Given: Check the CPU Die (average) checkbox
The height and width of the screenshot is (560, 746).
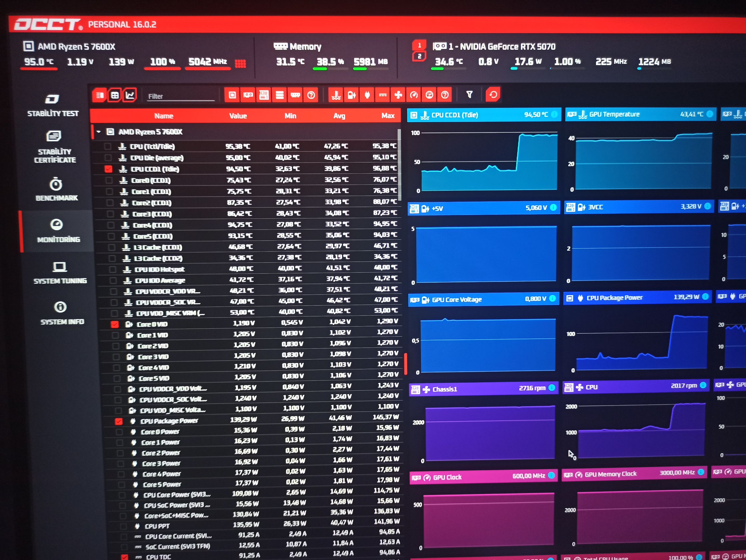Looking at the screenshot, I should [108, 157].
